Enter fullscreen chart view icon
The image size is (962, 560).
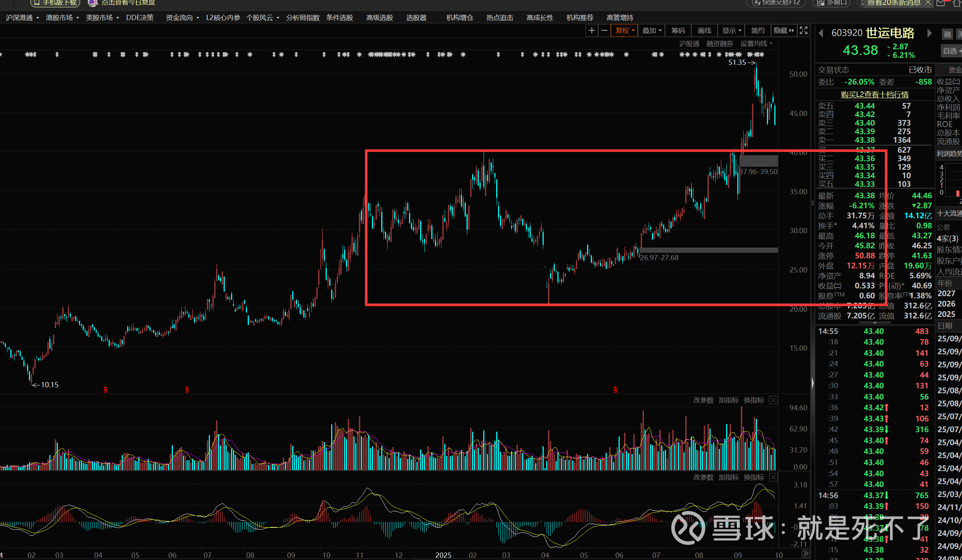point(803,30)
